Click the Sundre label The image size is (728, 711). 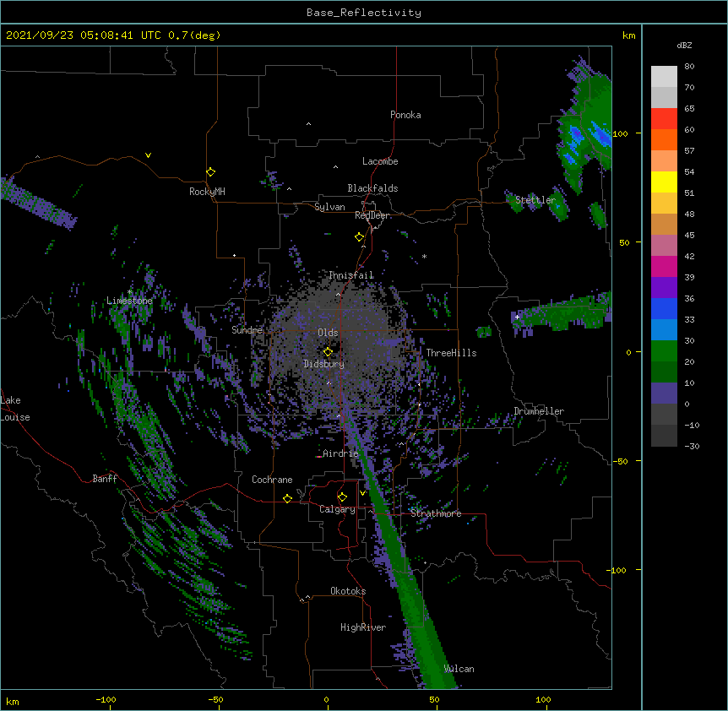[247, 330]
